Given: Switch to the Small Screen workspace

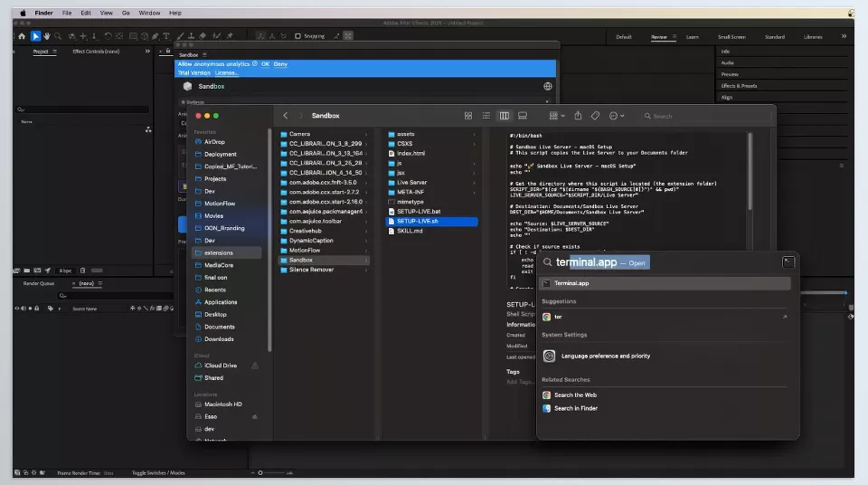Looking at the screenshot, I should [731, 37].
